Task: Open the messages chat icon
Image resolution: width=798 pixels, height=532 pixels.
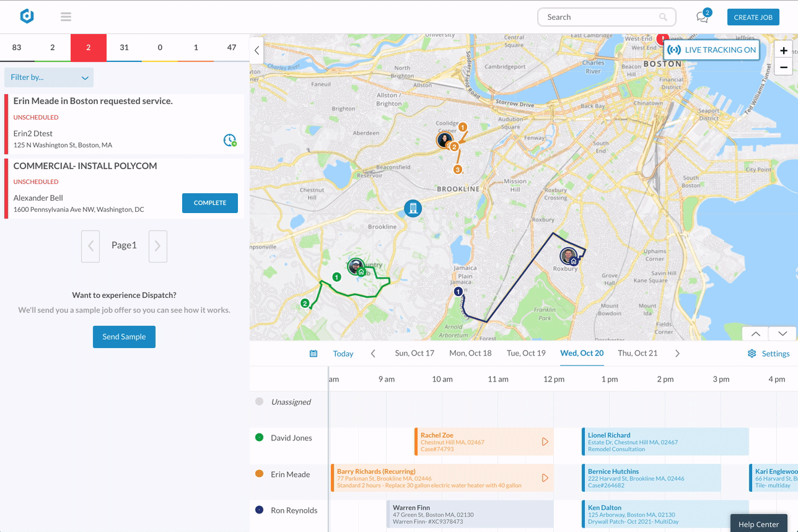Action: (x=703, y=17)
